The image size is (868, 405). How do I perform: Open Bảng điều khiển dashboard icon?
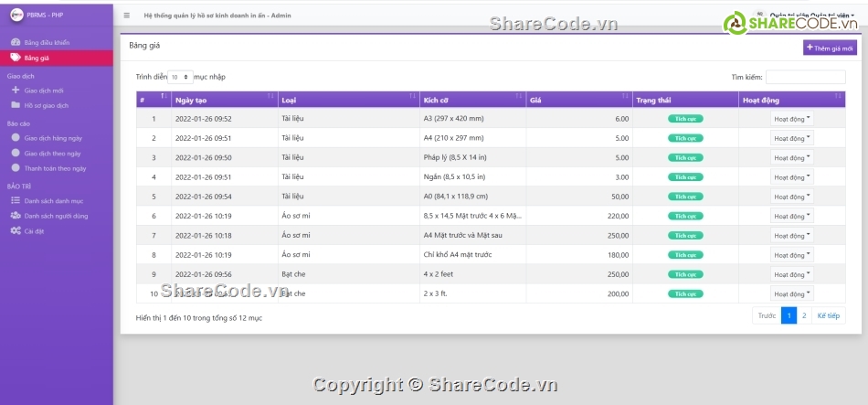(x=15, y=43)
